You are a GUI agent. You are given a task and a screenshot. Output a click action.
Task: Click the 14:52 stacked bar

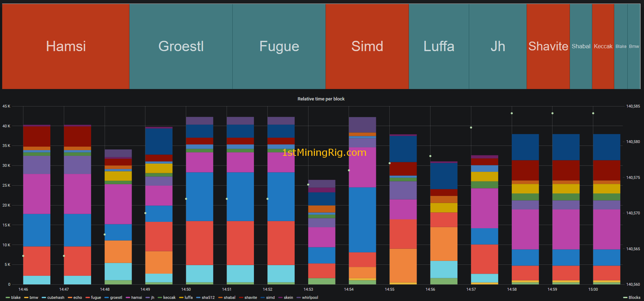(281, 201)
